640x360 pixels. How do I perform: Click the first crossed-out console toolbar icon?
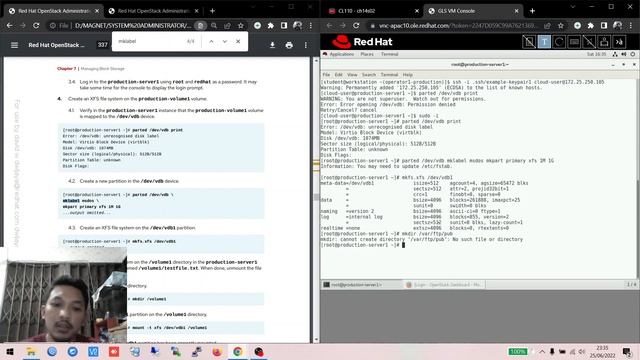pos(529,42)
